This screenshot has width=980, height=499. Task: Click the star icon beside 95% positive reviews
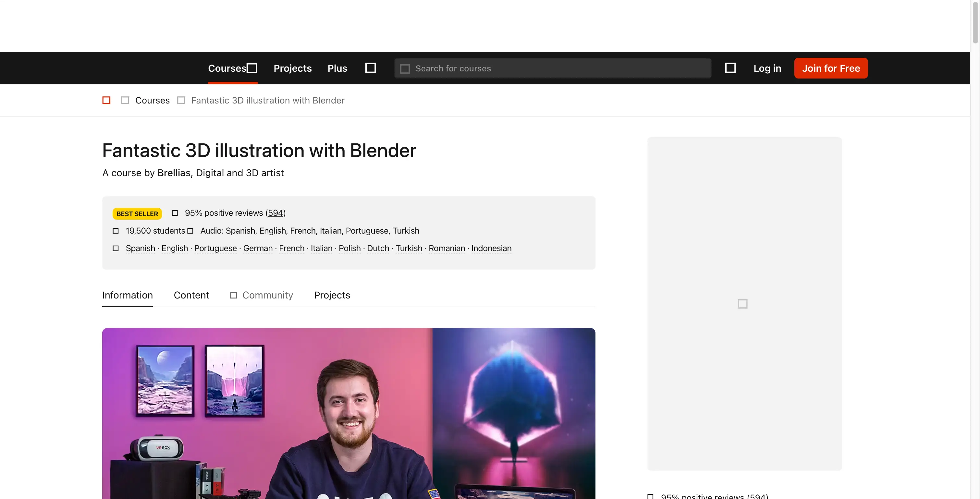tap(175, 213)
